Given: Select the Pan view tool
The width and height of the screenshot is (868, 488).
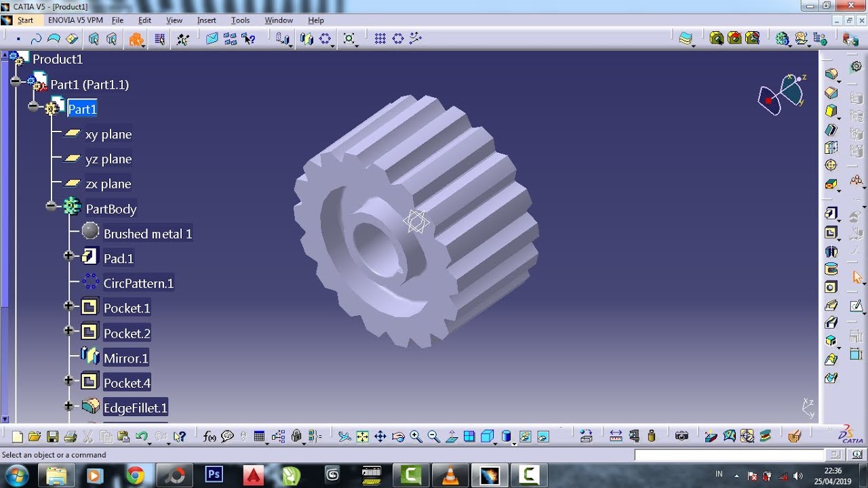Looking at the screenshot, I should pos(380,436).
